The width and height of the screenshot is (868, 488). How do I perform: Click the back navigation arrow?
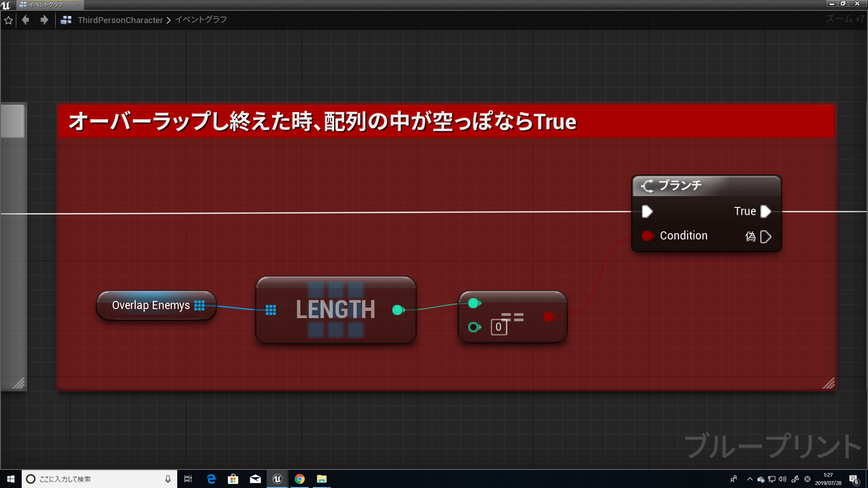point(25,20)
